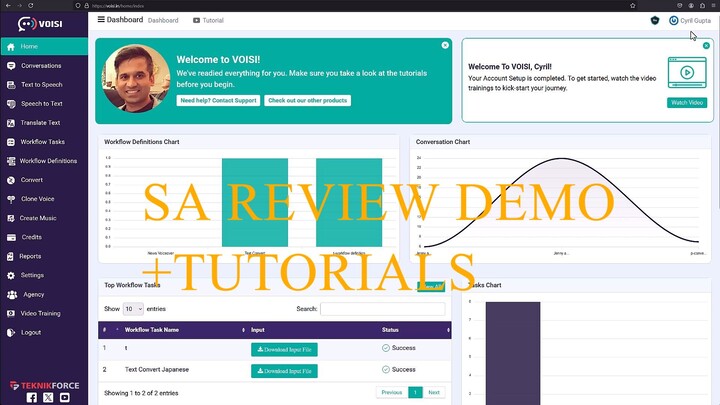Viewport: 720px width, 405px height.
Task: Click the video player illustration icon
Action: pos(687,72)
